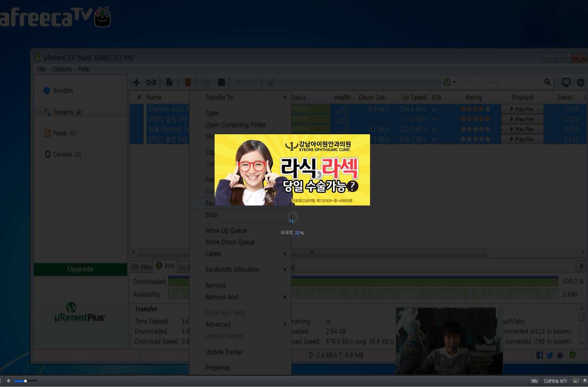
Task: Open uTorrent Preferences gear icon
Action: [x=581, y=82]
